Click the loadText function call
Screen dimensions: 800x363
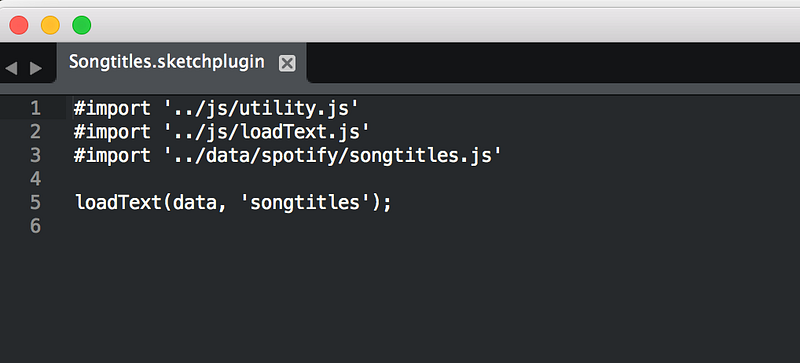[x=118, y=203]
